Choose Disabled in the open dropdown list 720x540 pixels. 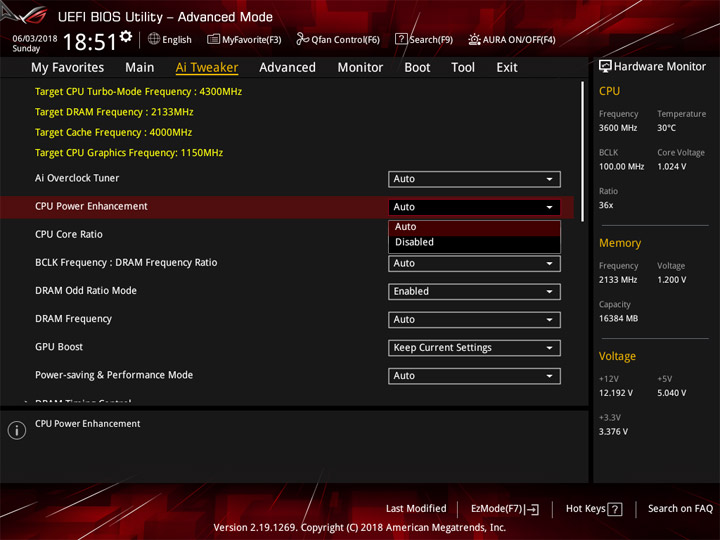474,242
